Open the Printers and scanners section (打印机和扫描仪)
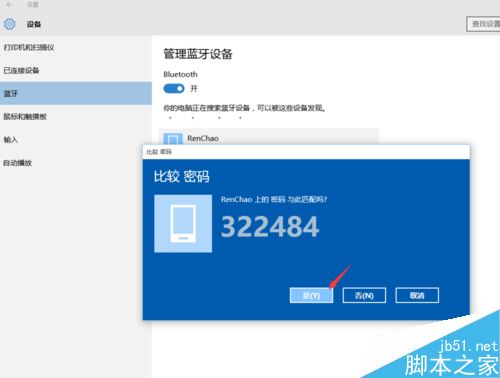This screenshot has width=500, height=378. pos(76,47)
